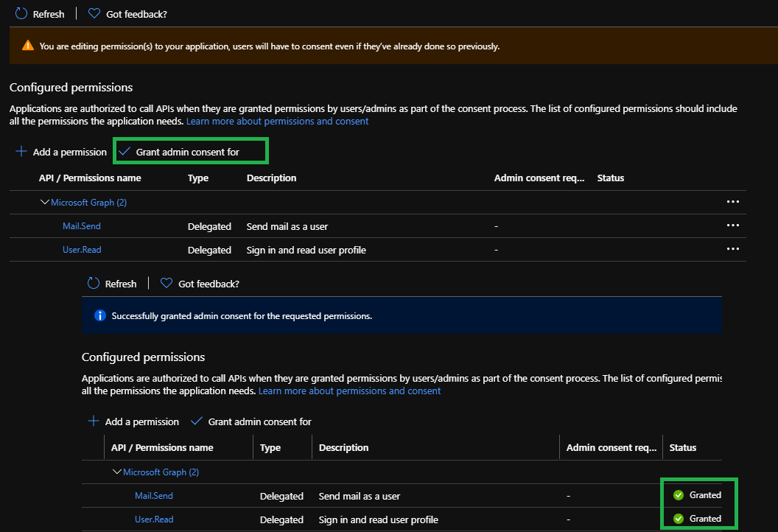
Task: Click upper 'Configured permissions' heading
Action: (x=71, y=88)
